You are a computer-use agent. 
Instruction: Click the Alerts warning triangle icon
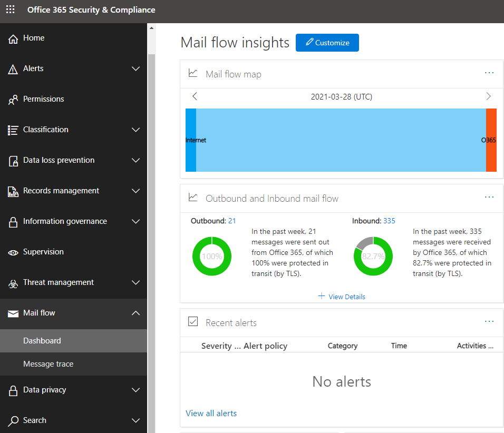point(13,69)
